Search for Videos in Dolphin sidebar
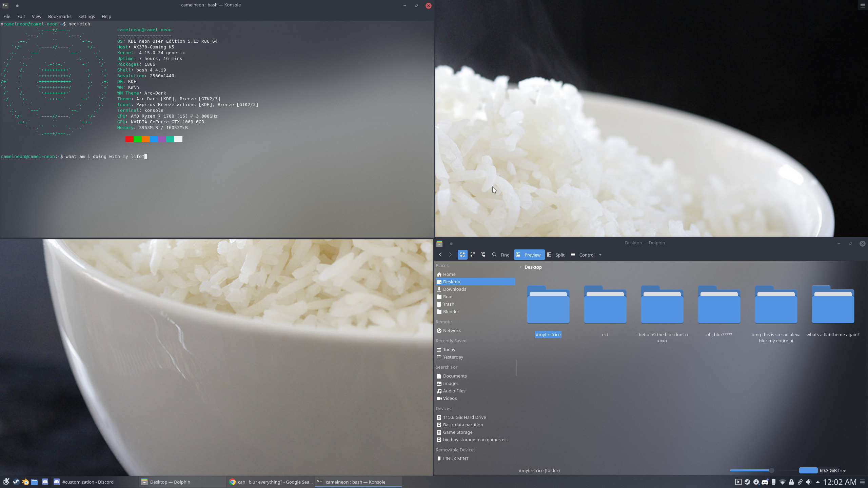Image resolution: width=868 pixels, height=488 pixels. pos(475,398)
